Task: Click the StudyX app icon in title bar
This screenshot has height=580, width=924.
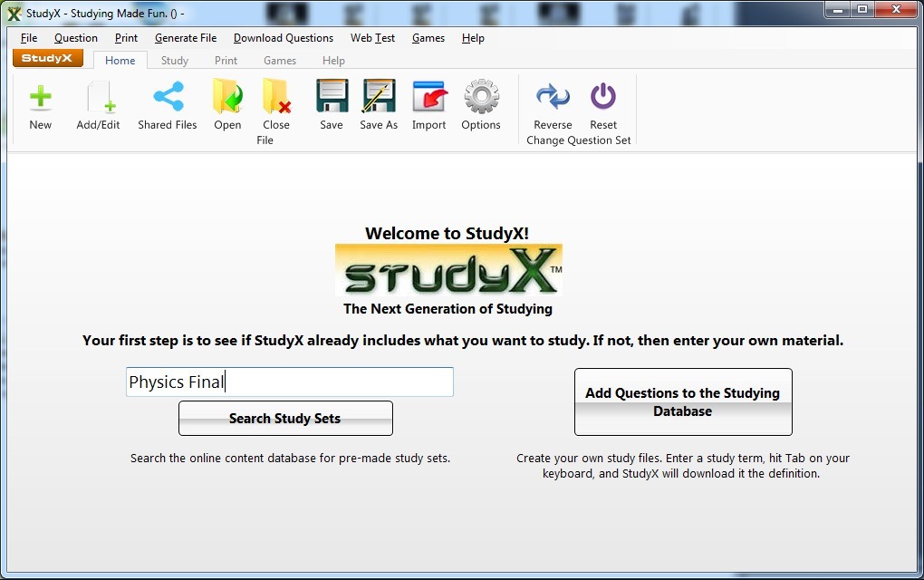Action: 14,13
